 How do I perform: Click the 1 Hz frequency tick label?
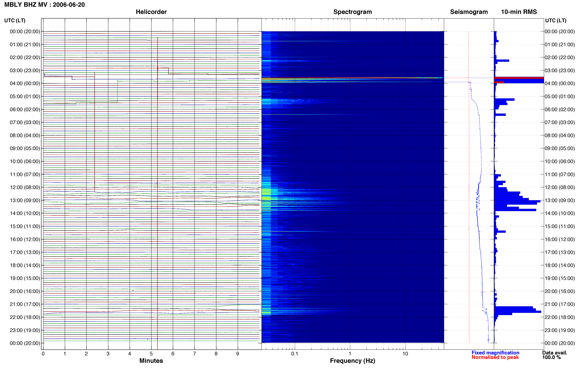(x=350, y=354)
